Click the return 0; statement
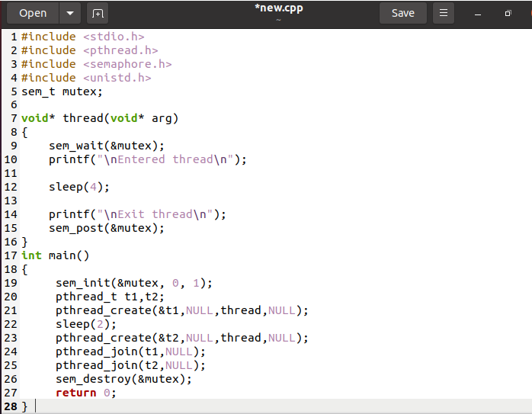The width and height of the screenshot is (532, 414). click(86, 393)
